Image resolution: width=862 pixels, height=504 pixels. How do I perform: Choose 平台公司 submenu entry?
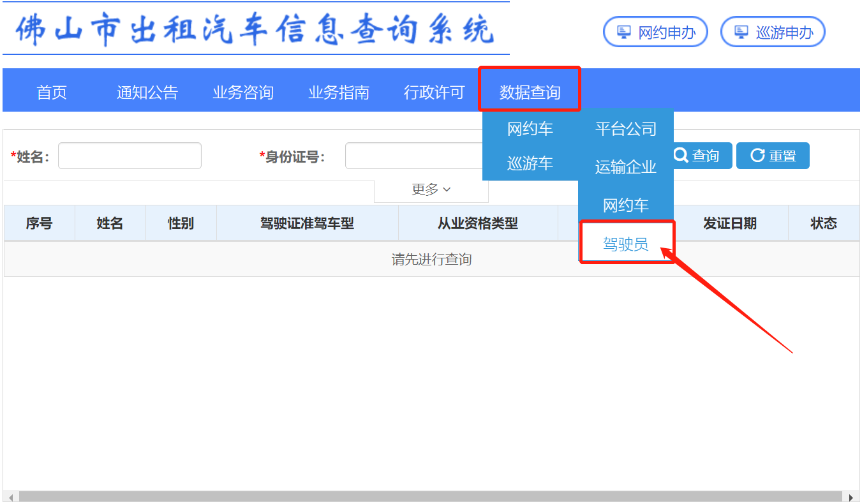626,129
